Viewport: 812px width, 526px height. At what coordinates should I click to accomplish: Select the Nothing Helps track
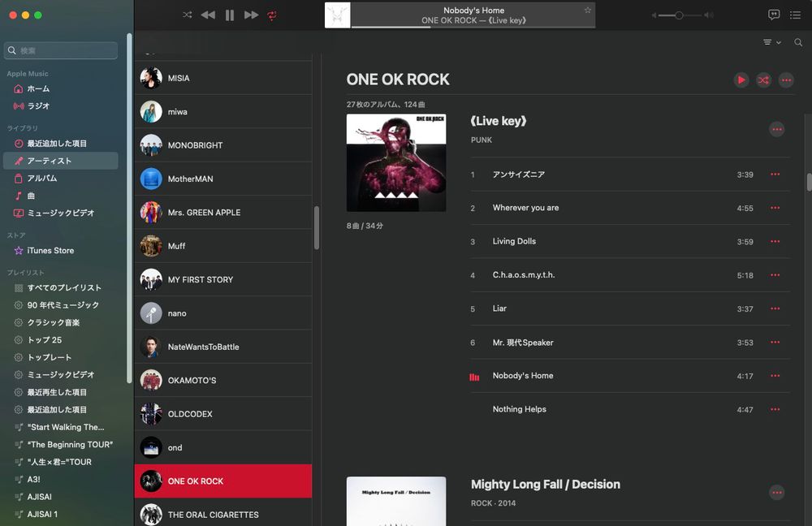point(630,409)
